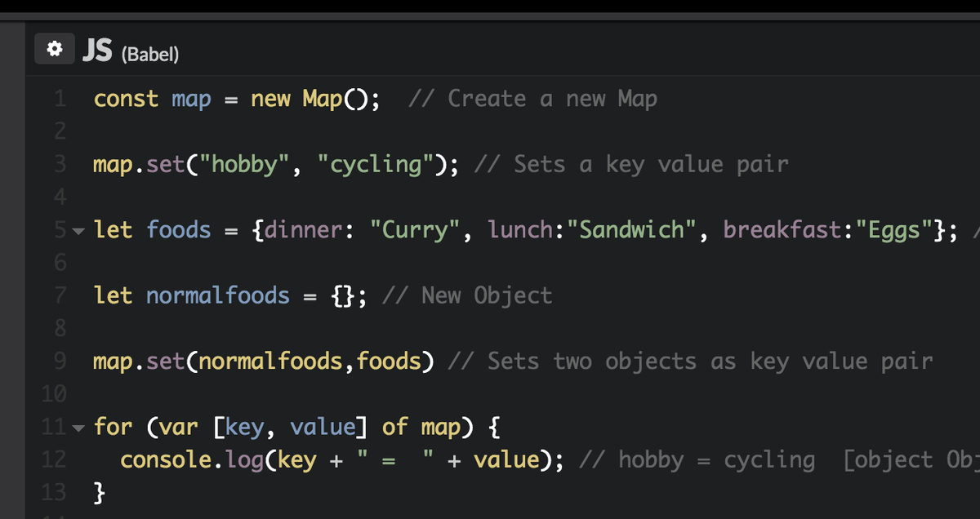Viewport: 980px width, 519px height.
Task: Click the JS panel title
Action: (97, 51)
